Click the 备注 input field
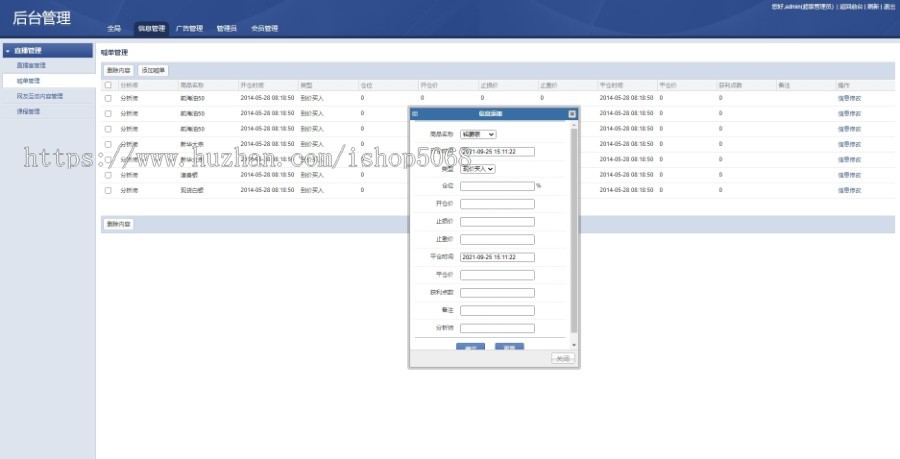900x459 pixels. tap(497, 311)
